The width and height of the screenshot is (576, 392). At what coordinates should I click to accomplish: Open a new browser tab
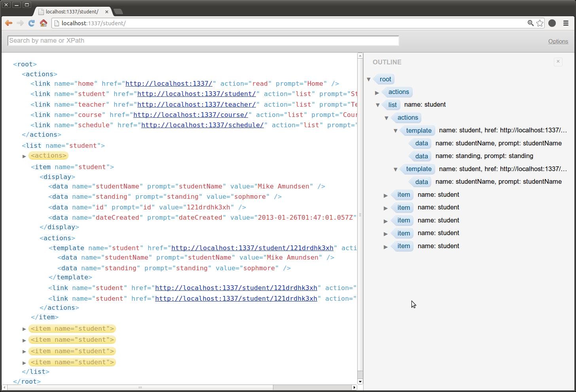pyautogui.click(x=118, y=11)
